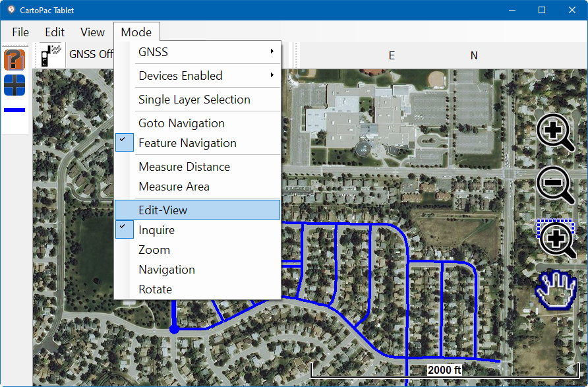Image resolution: width=588 pixels, height=387 pixels.
Task: Select Measure Area
Action: click(174, 187)
